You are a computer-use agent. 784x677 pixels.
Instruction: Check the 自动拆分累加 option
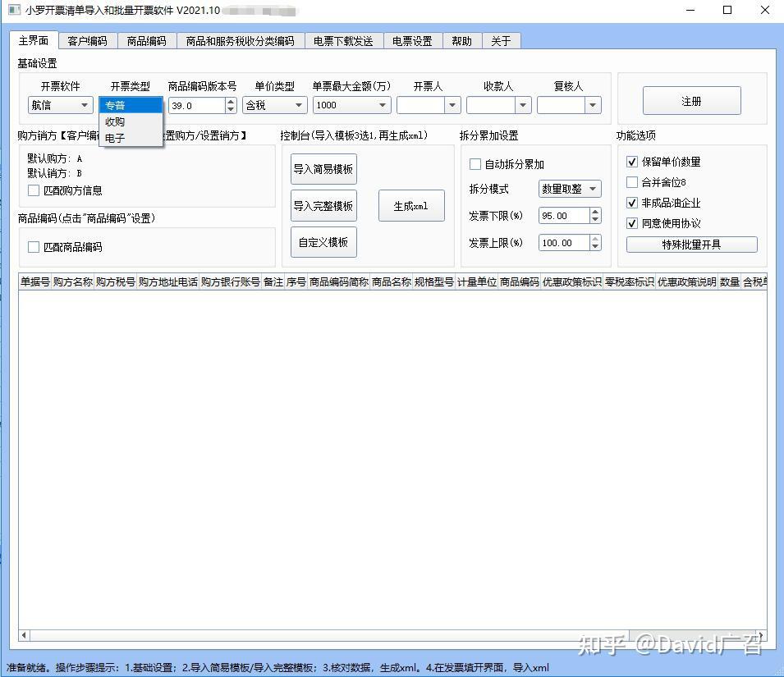tap(473, 164)
